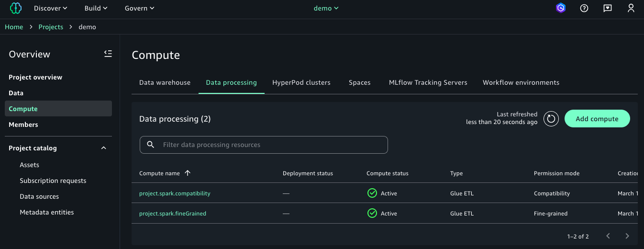Open the project.spark.compatibility link

click(175, 193)
